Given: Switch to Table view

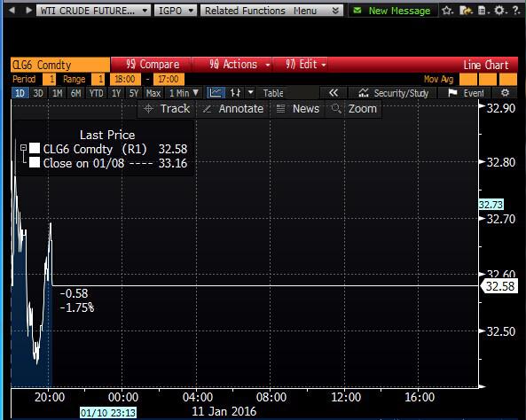Looking at the screenshot, I should (273, 93).
